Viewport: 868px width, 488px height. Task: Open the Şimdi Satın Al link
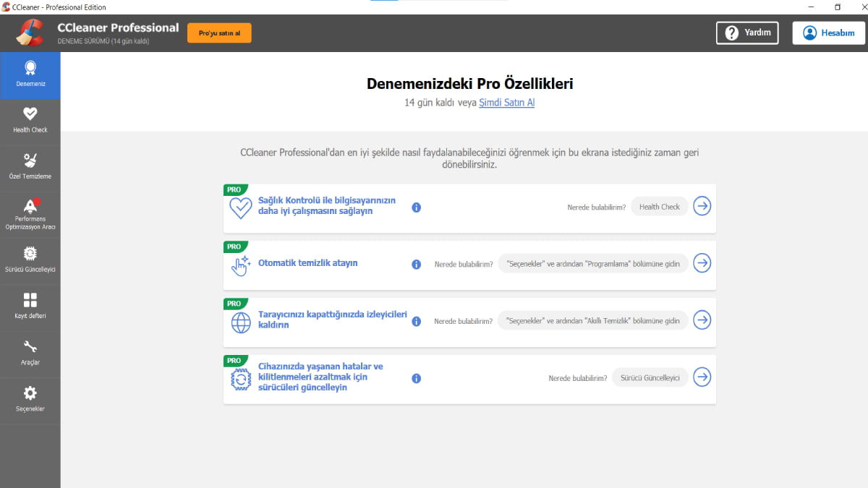coord(506,103)
